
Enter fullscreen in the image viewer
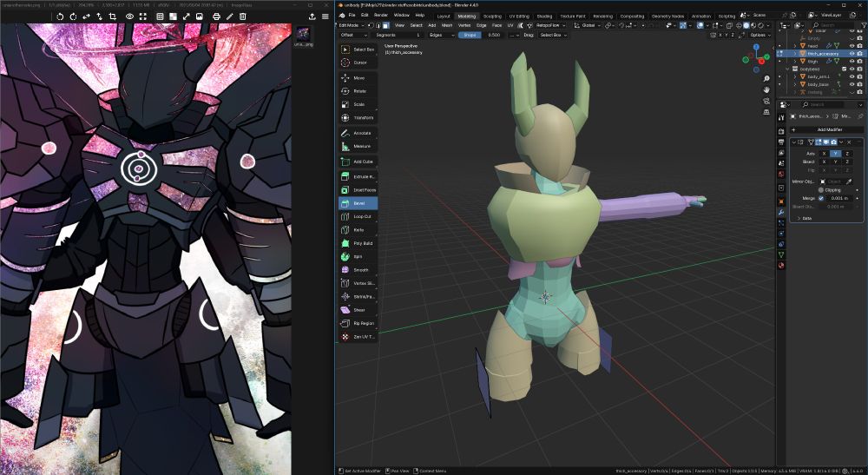click(x=143, y=16)
